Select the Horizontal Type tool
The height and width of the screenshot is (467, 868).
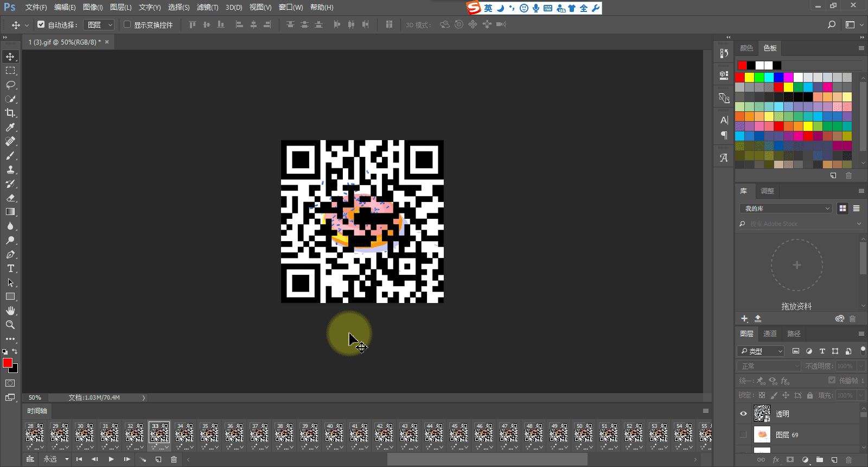coord(10,268)
